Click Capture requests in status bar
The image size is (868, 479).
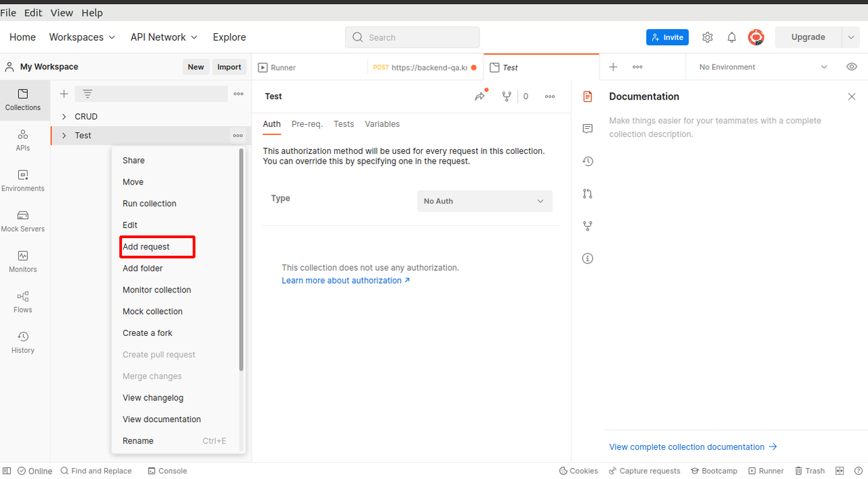(644, 471)
